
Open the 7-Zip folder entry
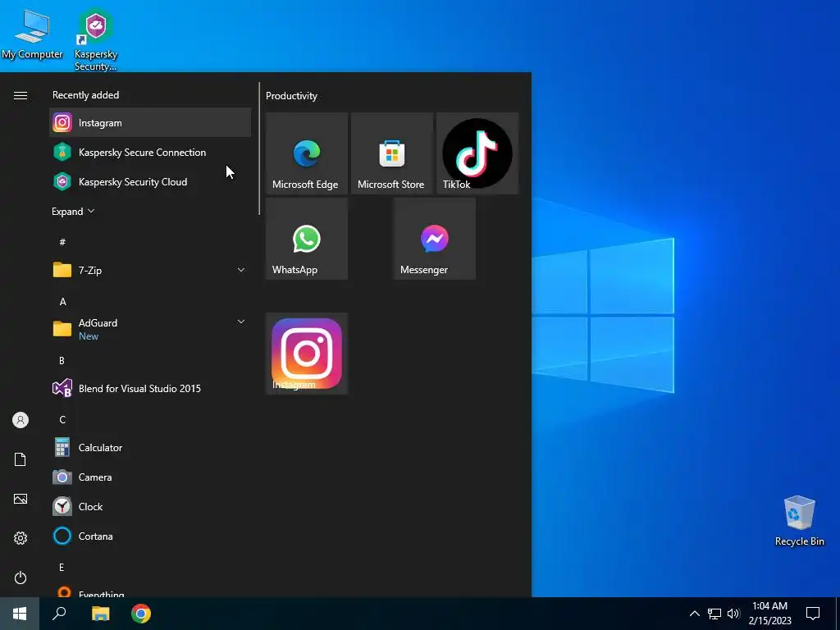tap(150, 270)
